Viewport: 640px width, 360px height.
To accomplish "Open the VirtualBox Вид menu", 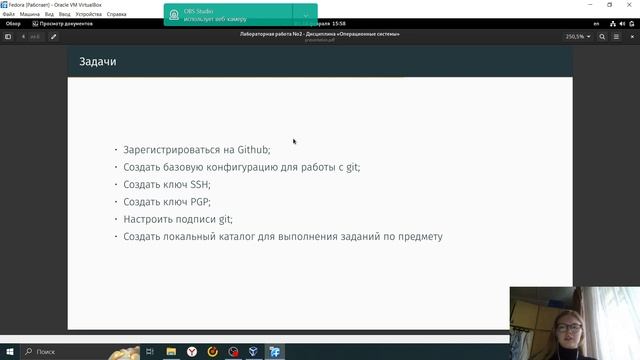I will point(49,14).
